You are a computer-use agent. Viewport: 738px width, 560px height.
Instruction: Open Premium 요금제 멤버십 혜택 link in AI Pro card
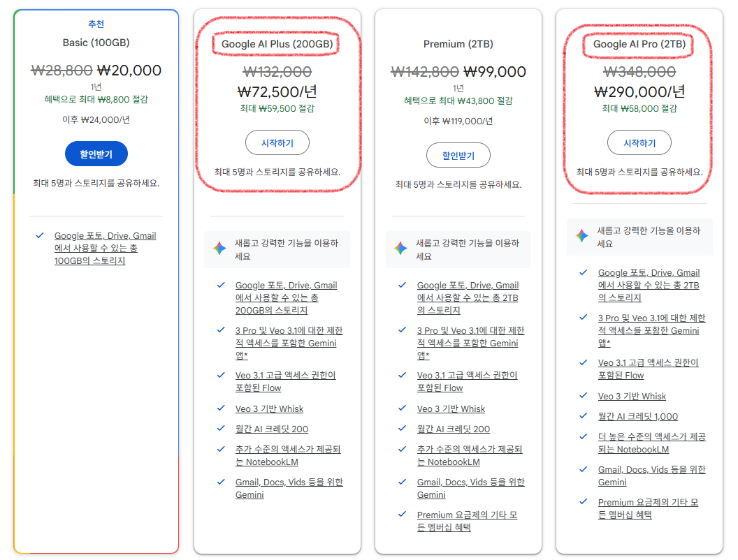pyautogui.click(x=648, y=508)
